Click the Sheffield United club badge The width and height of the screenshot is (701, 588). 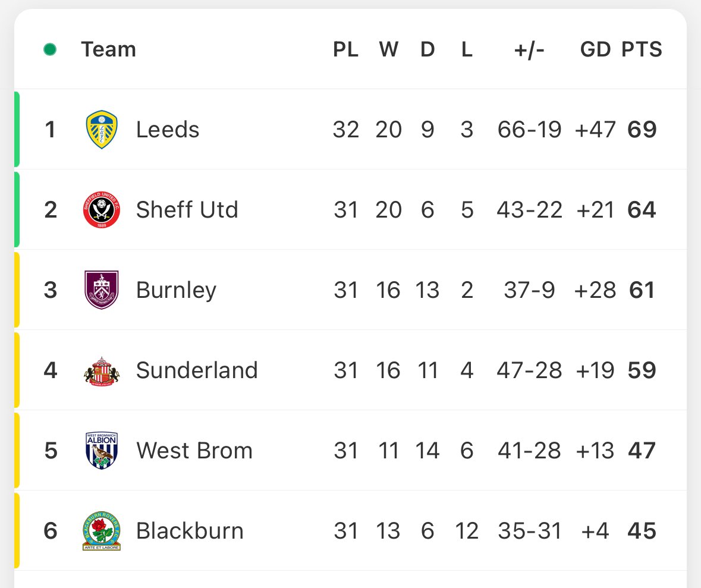pyautogui.click(x=102, y=210)
